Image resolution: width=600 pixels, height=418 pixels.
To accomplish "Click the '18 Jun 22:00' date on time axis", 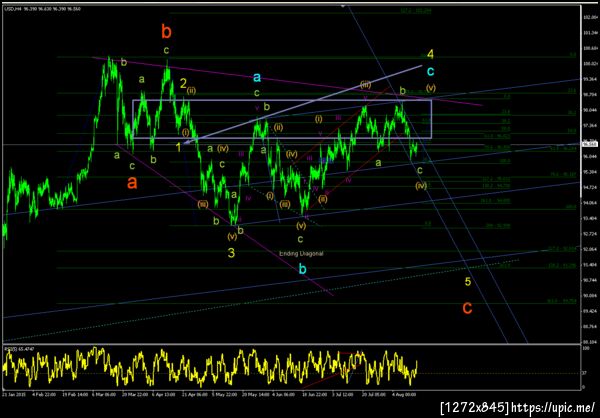I will (315, 393).
